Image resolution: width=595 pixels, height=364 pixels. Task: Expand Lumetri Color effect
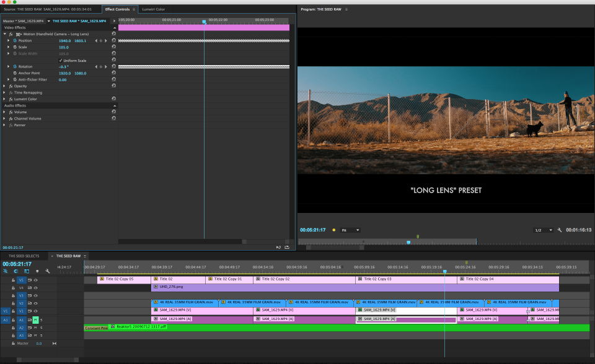[x=4, y=99]
